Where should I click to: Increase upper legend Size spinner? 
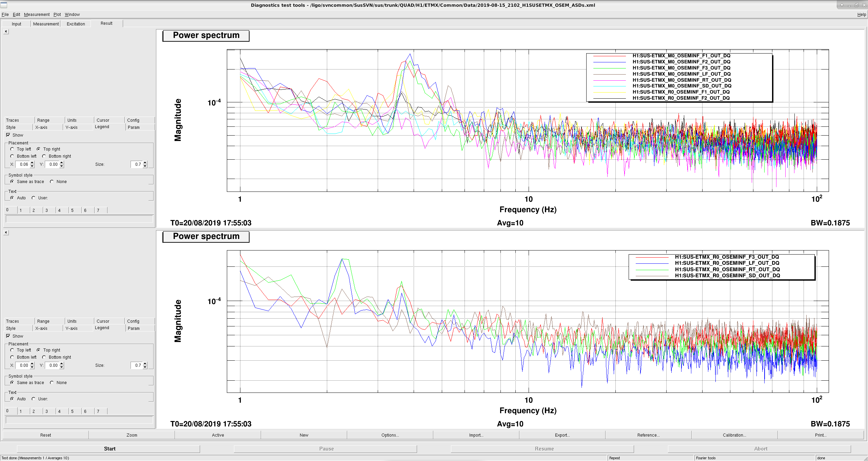click(145, 163)
